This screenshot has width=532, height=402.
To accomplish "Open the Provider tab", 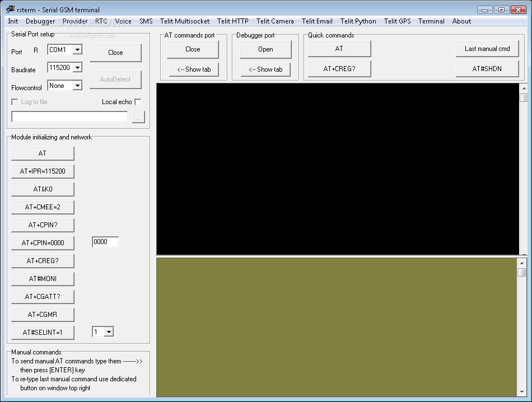I will pyautogui.click(x=75, y=21).
